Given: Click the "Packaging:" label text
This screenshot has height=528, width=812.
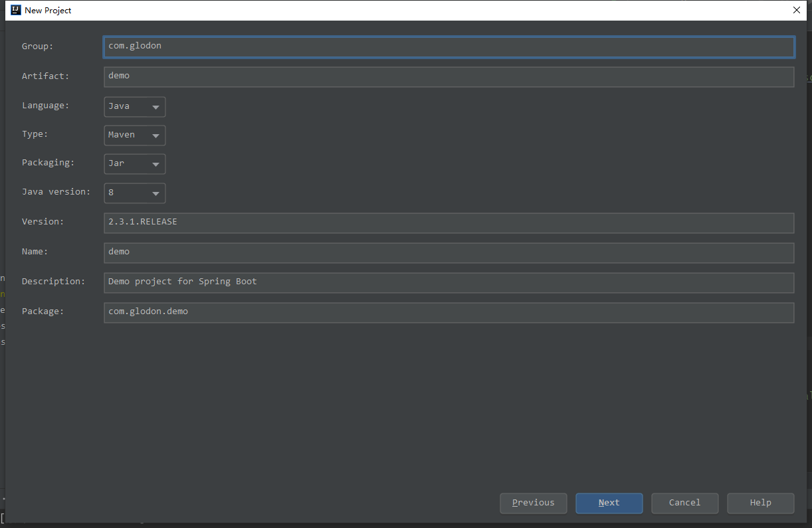Looking at the screenshot, I should (x=48, y=163).
